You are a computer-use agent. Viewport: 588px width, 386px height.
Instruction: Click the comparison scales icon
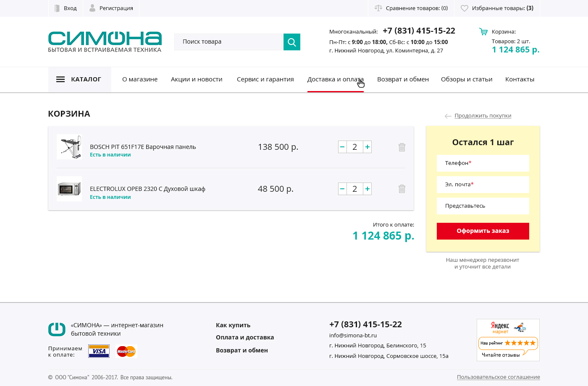point(378,8)
